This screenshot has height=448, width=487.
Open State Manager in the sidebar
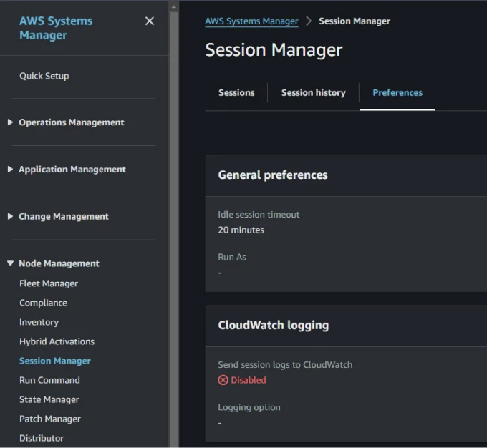pos(49,399)
